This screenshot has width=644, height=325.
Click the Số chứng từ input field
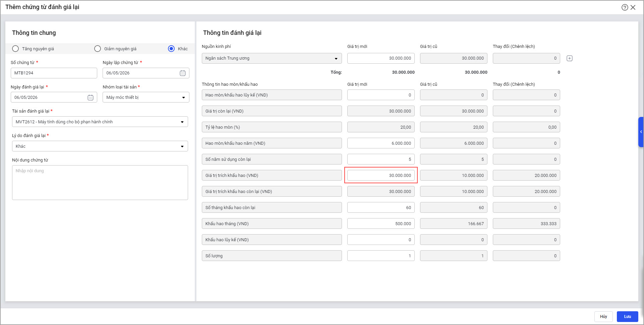point(54,73)
